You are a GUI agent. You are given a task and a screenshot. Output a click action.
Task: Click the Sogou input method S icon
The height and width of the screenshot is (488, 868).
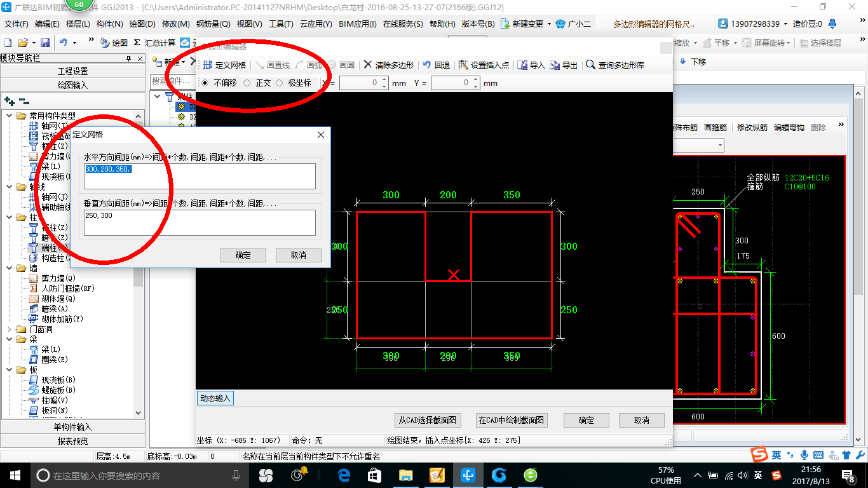[759, 454]
